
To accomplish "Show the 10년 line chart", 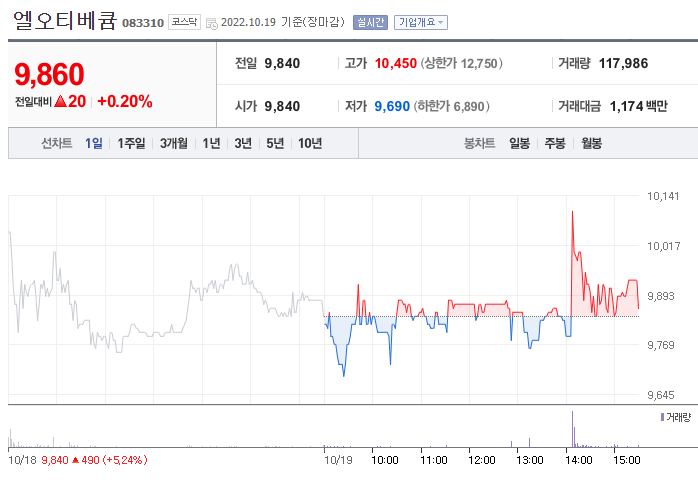I will coord(310,143).
